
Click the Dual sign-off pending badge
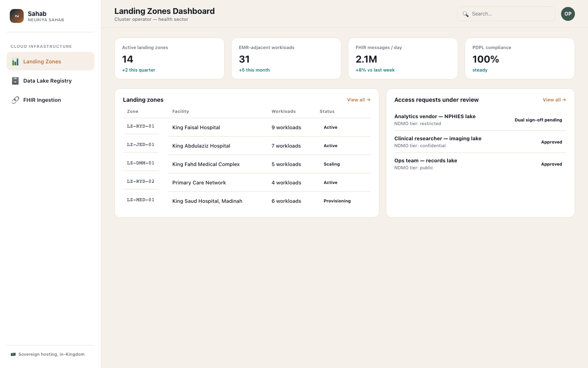(x=538, y=120)
